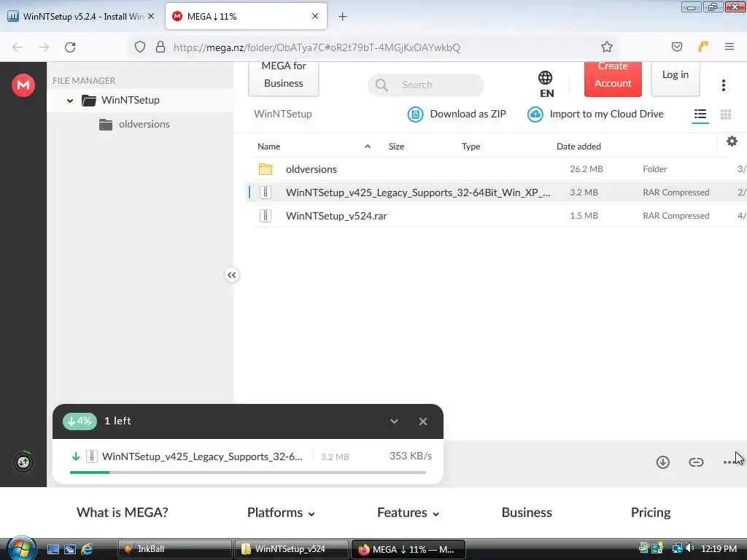The width and height of the screenshot is (747, 560).
Task: Click the padlock site security icon
Action: pos(160,47)
